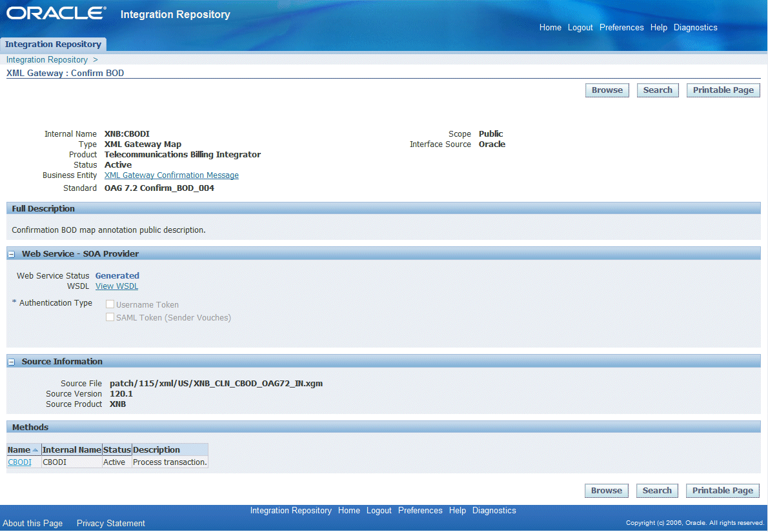The height and width of the screenshot is (532, 768).
Task: Click Preferences in the footer links
Action: [x=420, y=511]
